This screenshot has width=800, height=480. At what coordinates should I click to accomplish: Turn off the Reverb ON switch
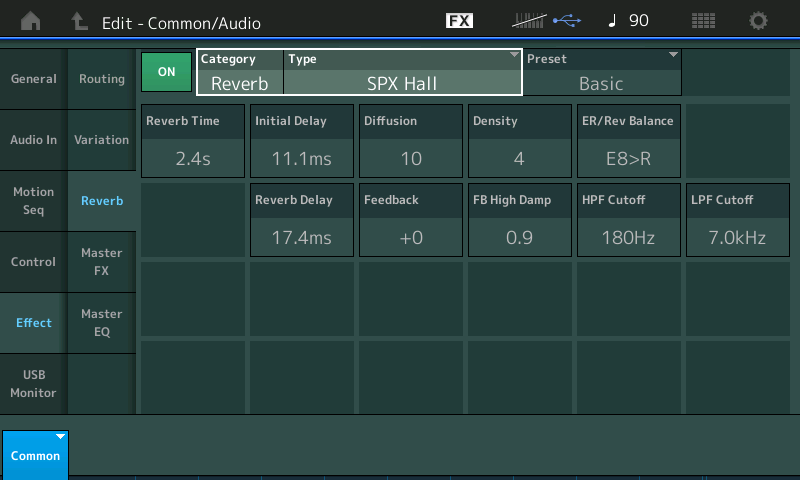point(166,72)
